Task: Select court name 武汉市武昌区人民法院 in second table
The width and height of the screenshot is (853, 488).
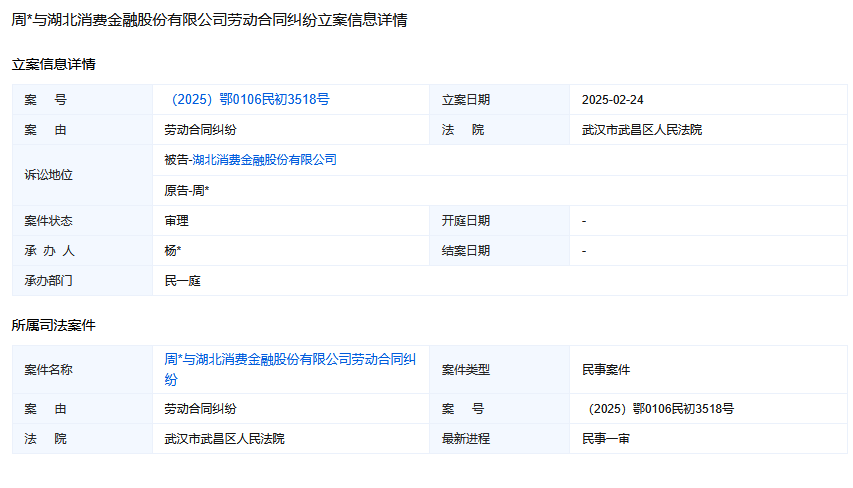Action: coord(224,439)
